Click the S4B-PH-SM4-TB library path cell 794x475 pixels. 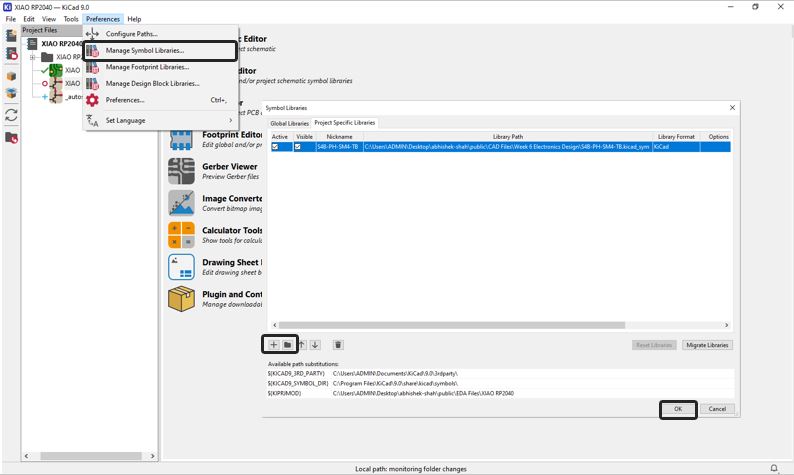[507, 147]
